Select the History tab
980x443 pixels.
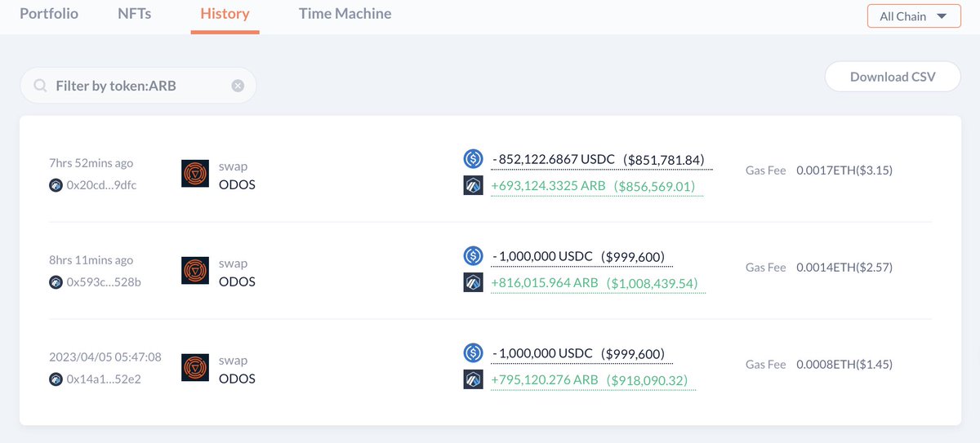pyautogui.click(x=225, y=14)
